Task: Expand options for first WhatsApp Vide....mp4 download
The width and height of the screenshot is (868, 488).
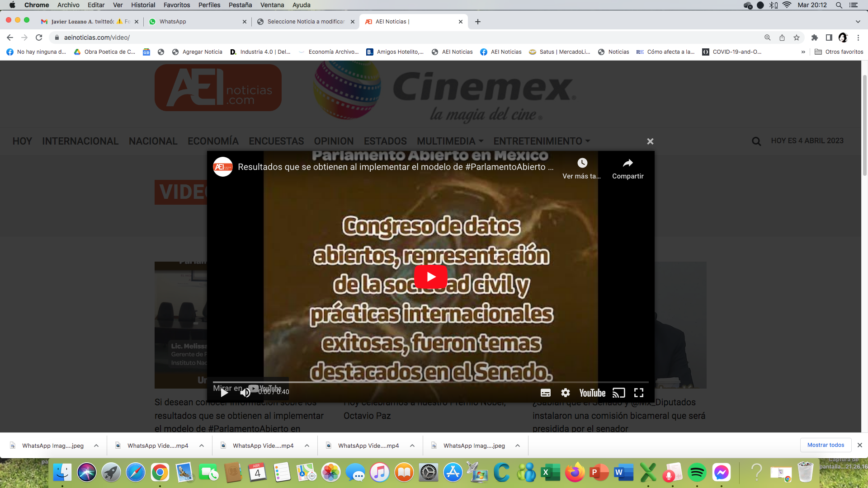Action: click(x=202, y=446)
